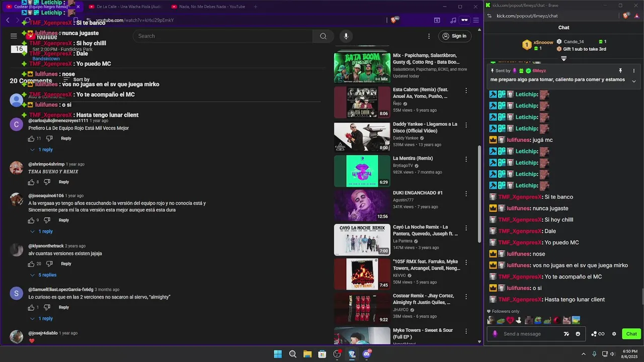Open the Brave main menu in YouTube window
Image resolution: width=644 pixels, height=362 pixels.
476,20
